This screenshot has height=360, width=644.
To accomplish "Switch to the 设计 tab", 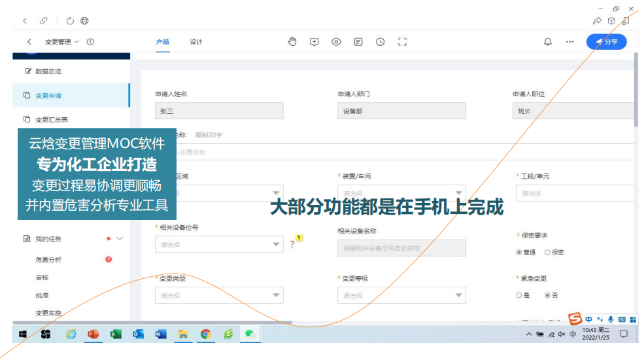I will 196,42.
